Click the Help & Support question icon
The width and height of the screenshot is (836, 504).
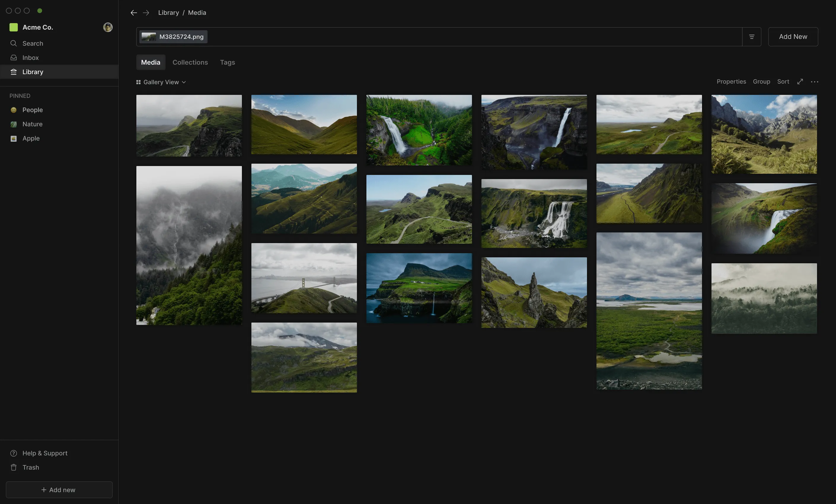(x=14, y=453)
